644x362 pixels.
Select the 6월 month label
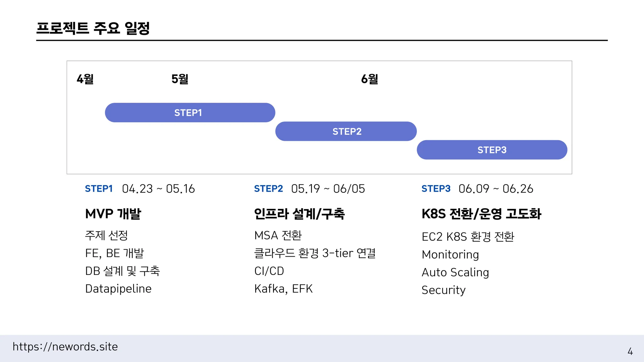click(369, 79)
